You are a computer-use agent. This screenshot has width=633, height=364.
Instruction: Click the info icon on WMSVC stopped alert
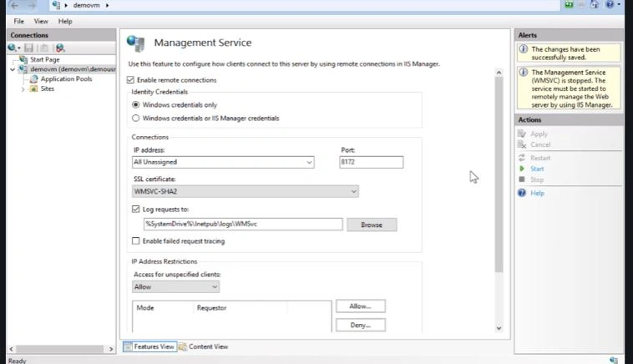point(524,73)
